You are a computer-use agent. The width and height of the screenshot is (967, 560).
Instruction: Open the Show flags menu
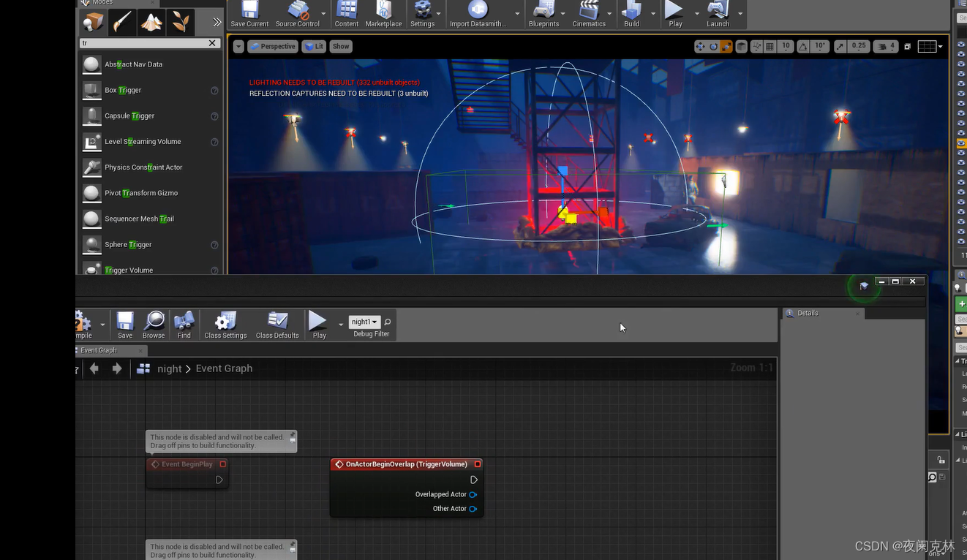point(341,46)
